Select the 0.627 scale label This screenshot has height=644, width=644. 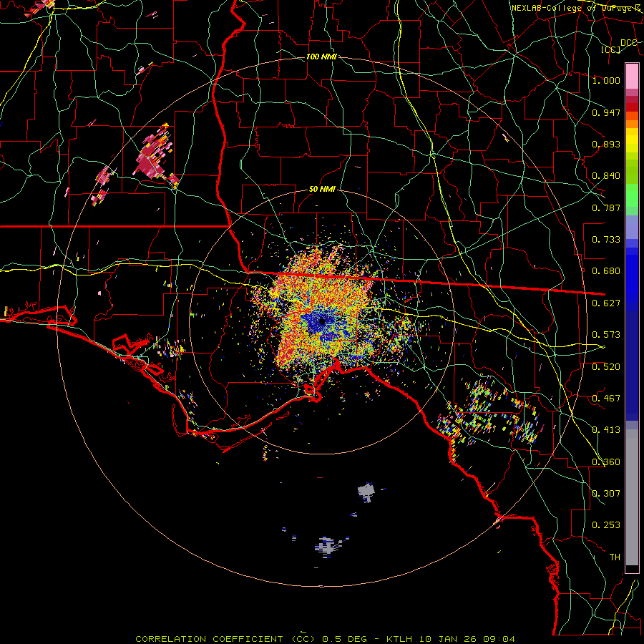pyautogui.click(x=606, y=303)
